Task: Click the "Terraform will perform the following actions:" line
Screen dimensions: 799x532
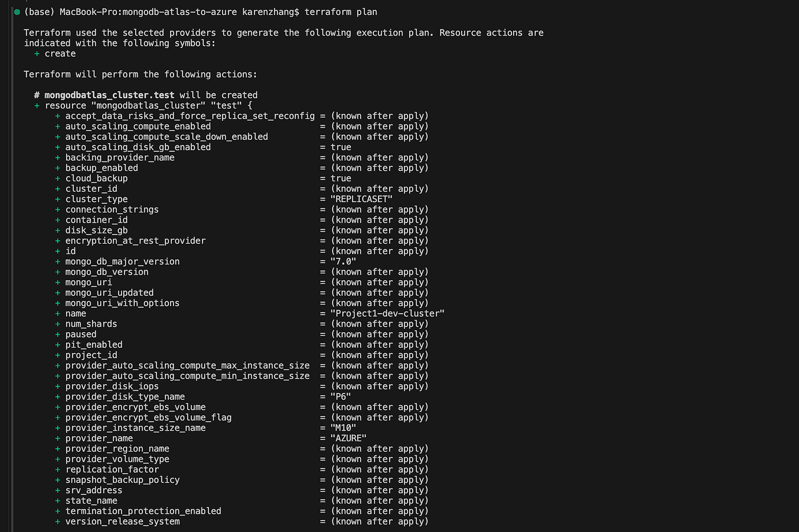Action: click(140, 74)
